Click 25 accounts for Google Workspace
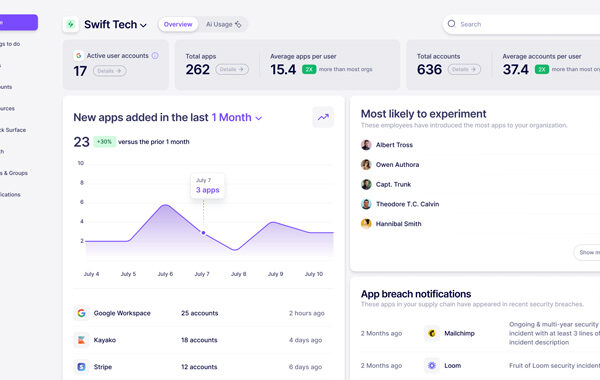The height and width of the screenshot is (380, 600). (x=199, y=313)
